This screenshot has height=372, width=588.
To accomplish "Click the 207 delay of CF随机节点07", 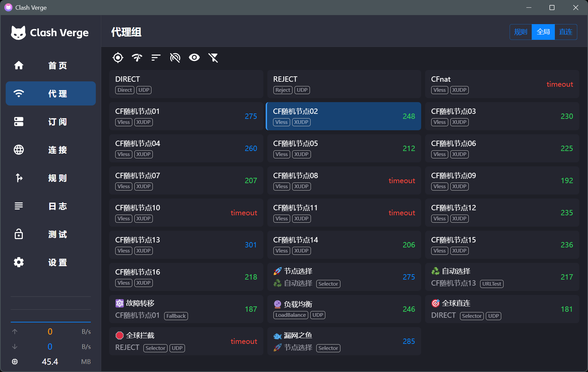I will coord(251,180).
